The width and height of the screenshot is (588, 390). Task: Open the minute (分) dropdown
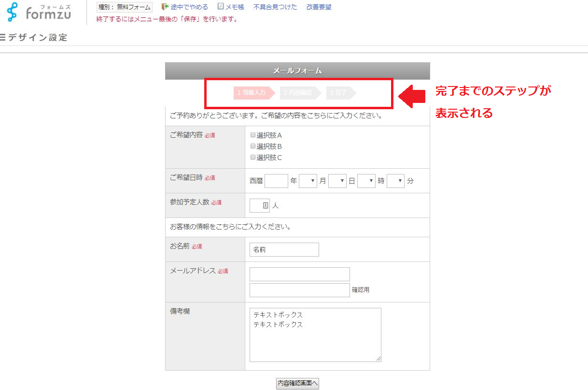[x=395, y=181]
